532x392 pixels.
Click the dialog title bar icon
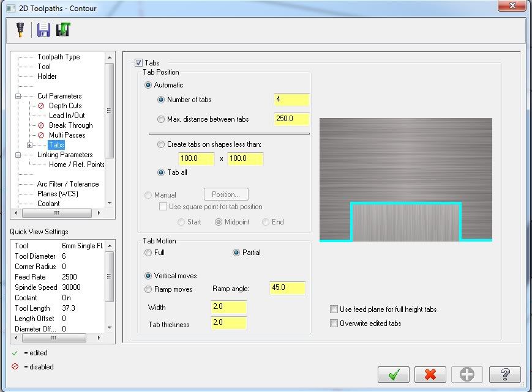[x=11, y=8]
